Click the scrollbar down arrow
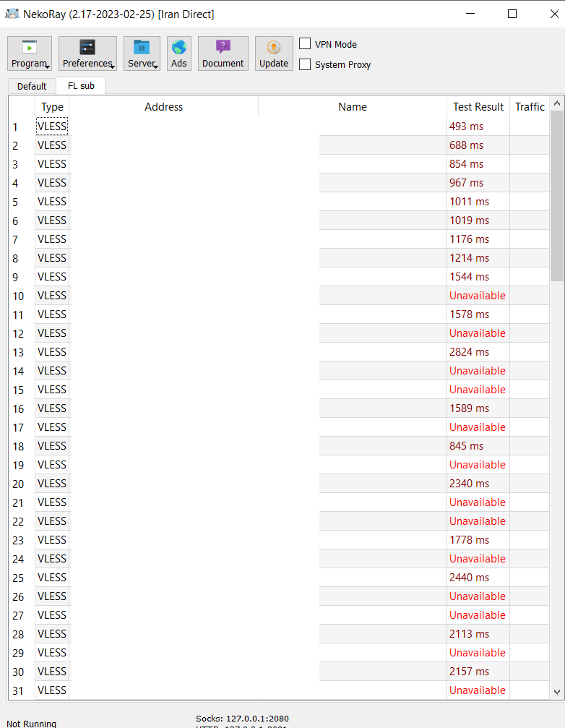This screenshot has width=565, height=728. tap(556, 693)
